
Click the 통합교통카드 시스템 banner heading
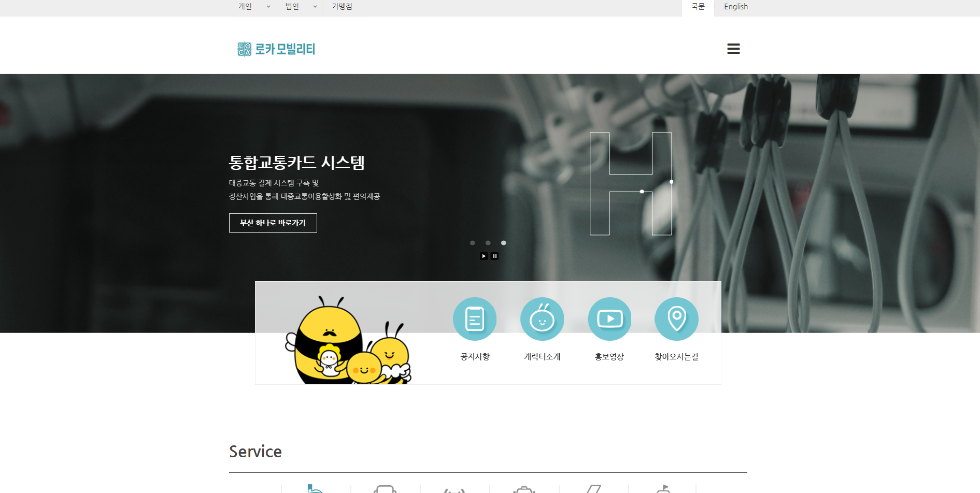click(x=296, y=163)
